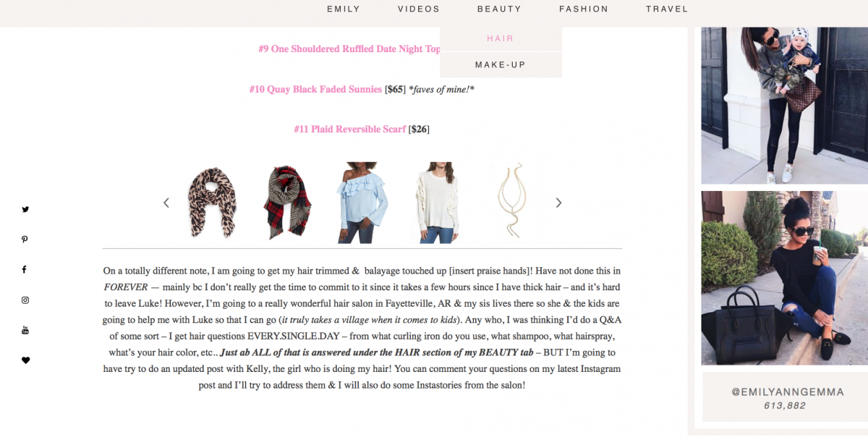Open the FASHION menu

(584, 9)
